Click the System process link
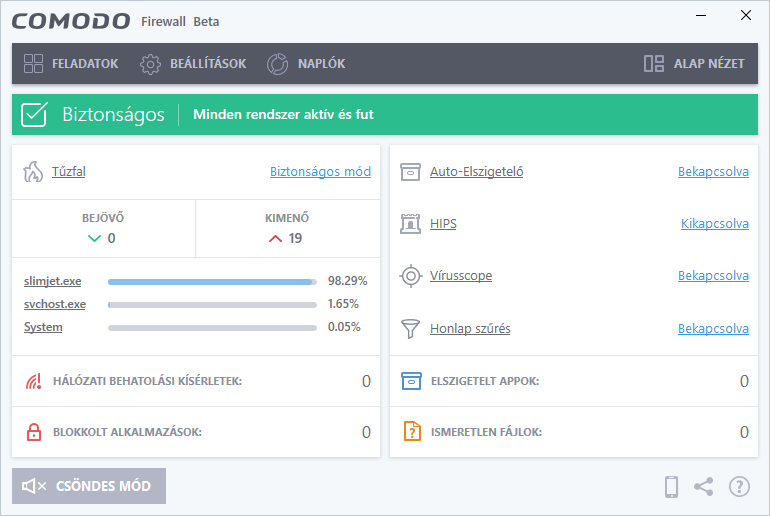 tap(43, 327)
